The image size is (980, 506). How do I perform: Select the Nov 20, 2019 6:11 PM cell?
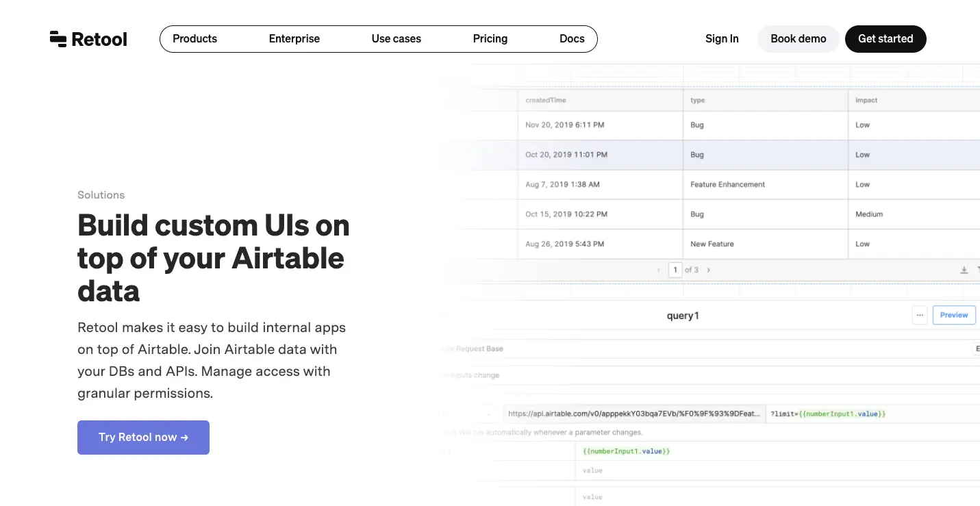[x=601, y=125]
